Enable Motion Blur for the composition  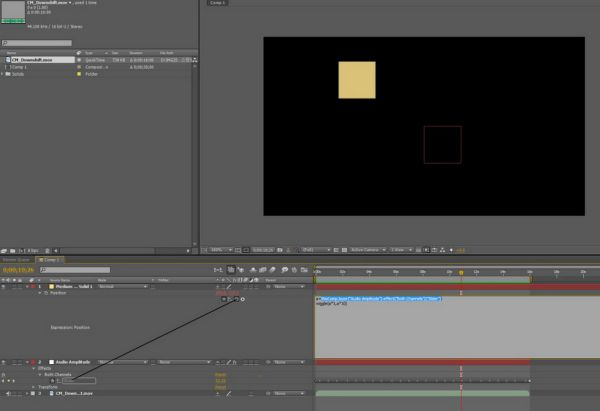(x=272, y=270)
